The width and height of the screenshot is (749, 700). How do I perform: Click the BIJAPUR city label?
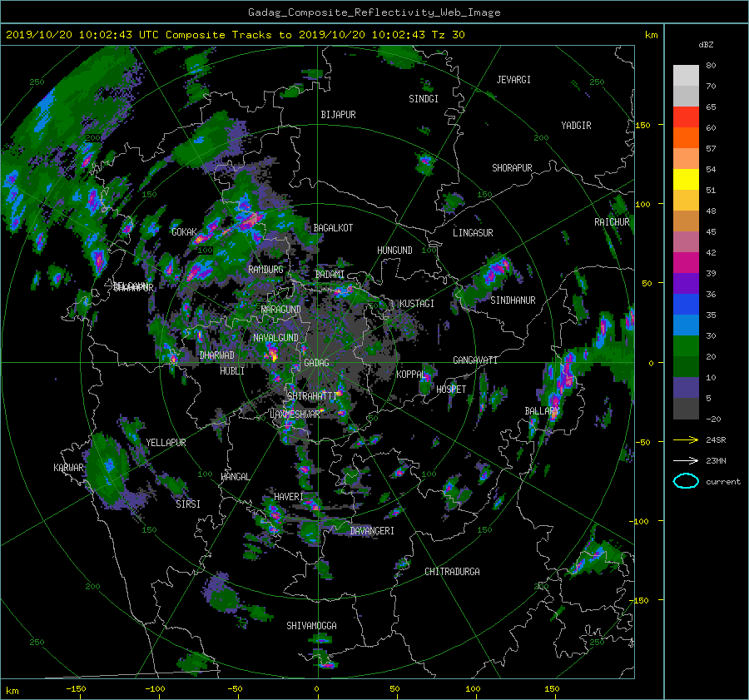[338, 115]
